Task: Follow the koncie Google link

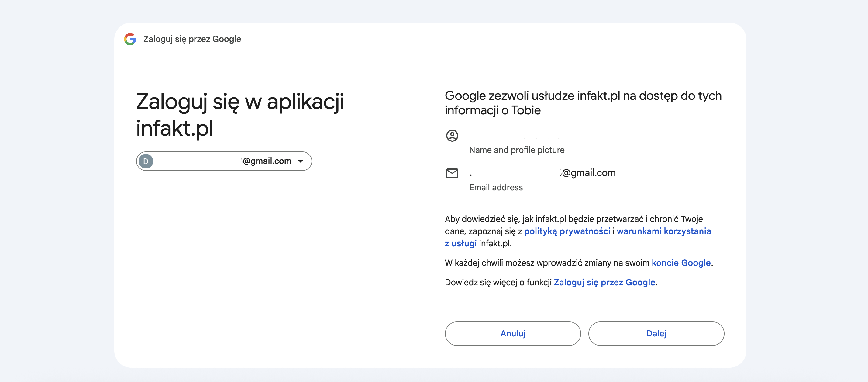Action: (681, 263)
